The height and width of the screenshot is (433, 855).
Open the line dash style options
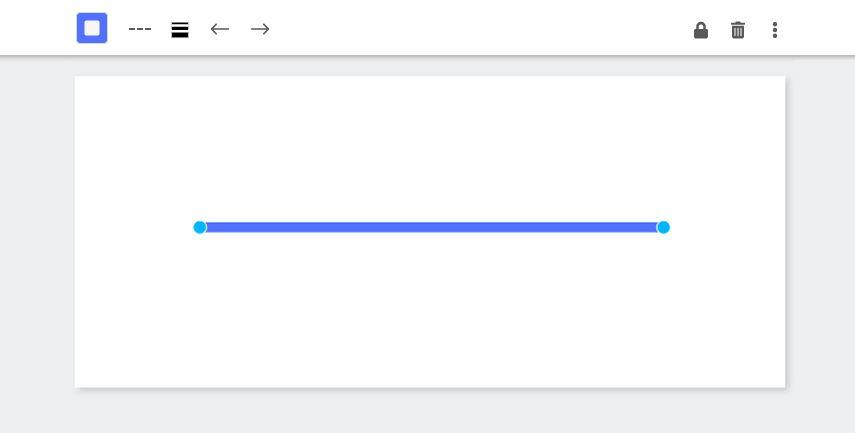tap(140, 29)
